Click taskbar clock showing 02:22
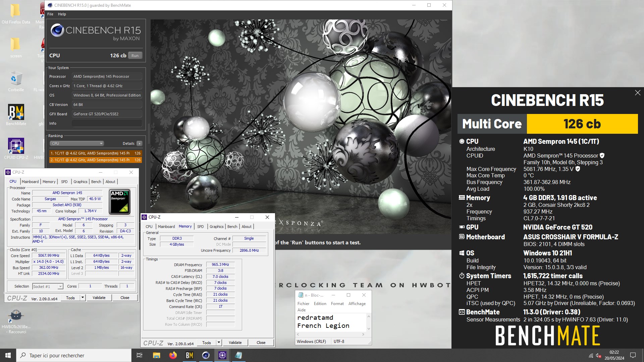The width and height of the screenshot is (644, 362). [614, 355]
